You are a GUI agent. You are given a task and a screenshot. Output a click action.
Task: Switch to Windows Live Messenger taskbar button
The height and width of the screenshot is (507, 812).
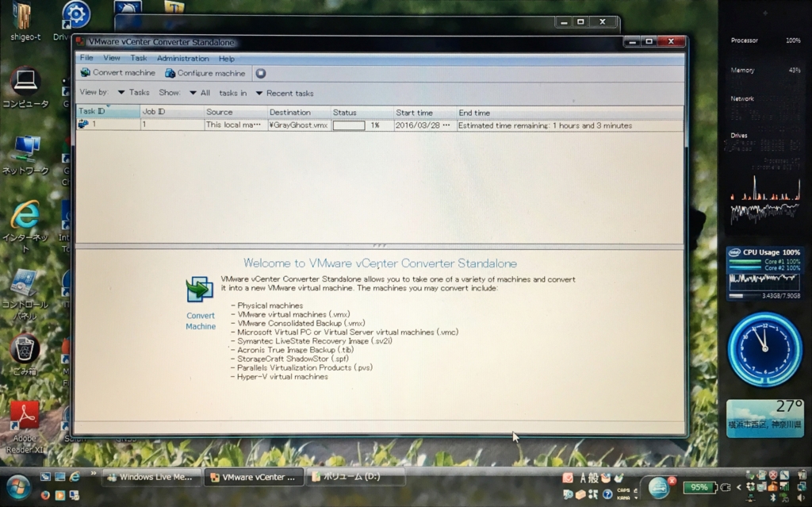pyautogui.click(x=151, y=477)
